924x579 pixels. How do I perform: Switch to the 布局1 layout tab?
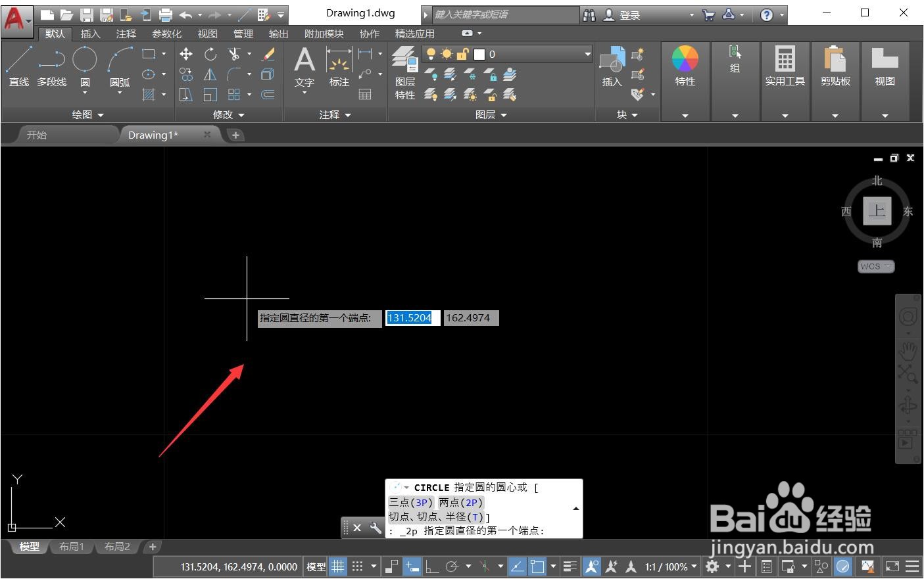pyautogui.click(x=72, y=547)
